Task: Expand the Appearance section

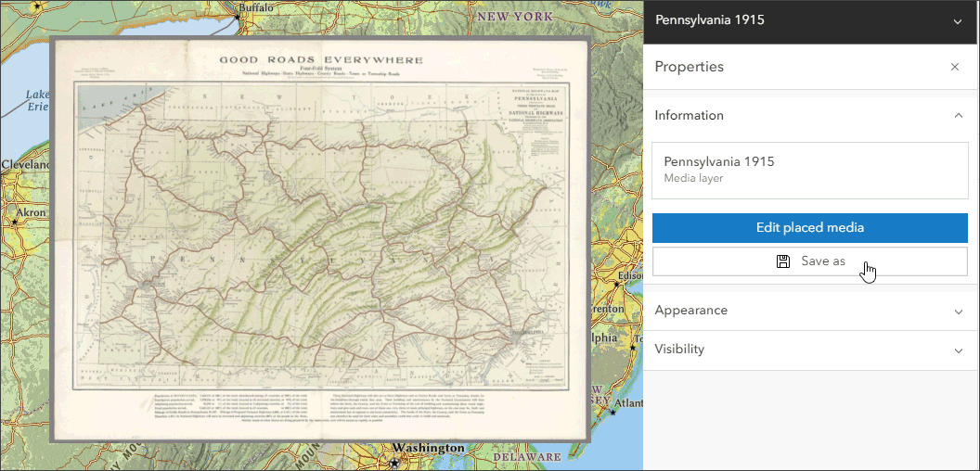Action: coord(958,312)
